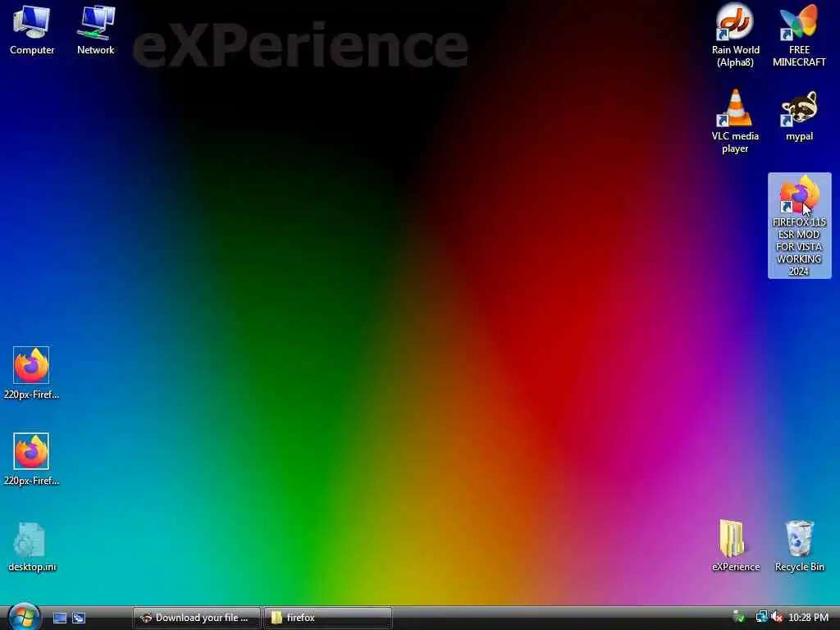Select the FREE MINECRAFT shortcut

pos(799,35)
